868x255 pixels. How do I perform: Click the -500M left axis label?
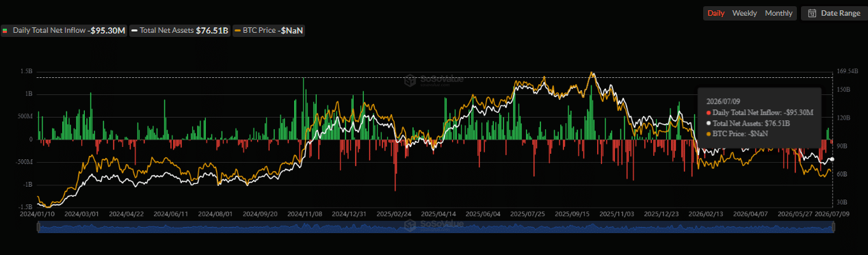click(x=24, y=162)
